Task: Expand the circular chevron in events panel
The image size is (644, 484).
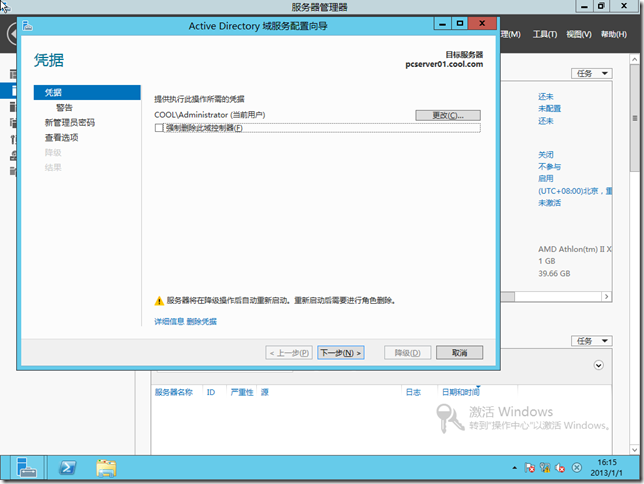Action: 598,365
